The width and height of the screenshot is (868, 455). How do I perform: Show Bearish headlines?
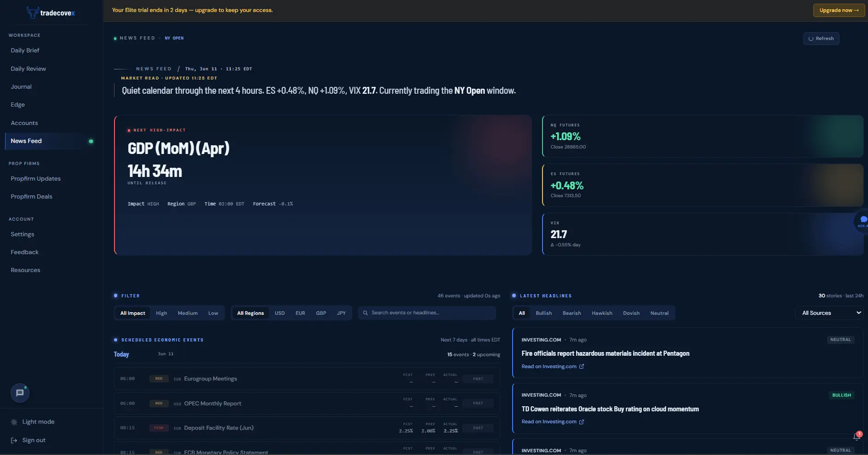click(572, 313)
